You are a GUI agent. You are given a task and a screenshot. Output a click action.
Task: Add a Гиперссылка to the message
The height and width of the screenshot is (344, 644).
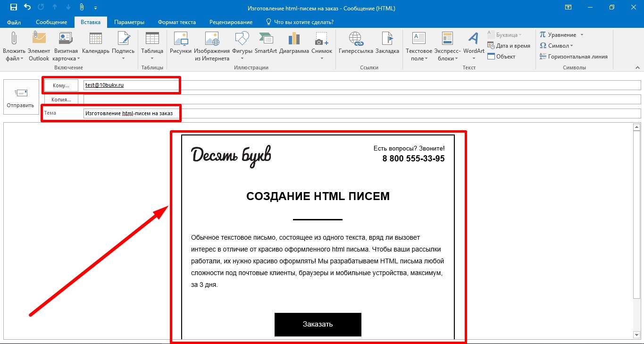tap(356, 43)
